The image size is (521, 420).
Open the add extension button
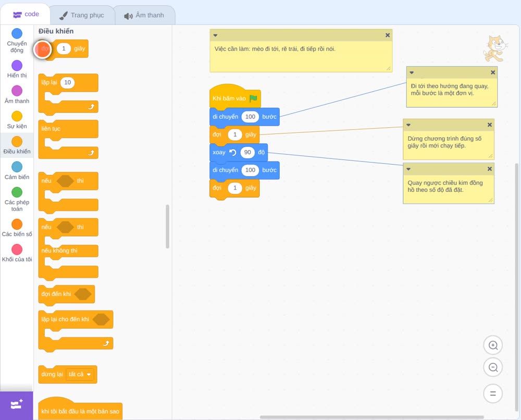(17, 405)
